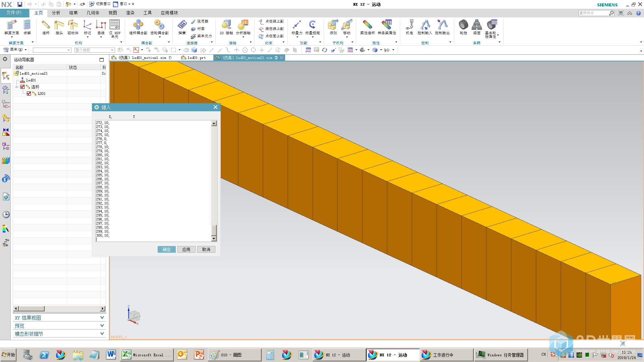Switch to the 结果 ribbon tab
The image size is (644, 362).
(x=73, y=13)
